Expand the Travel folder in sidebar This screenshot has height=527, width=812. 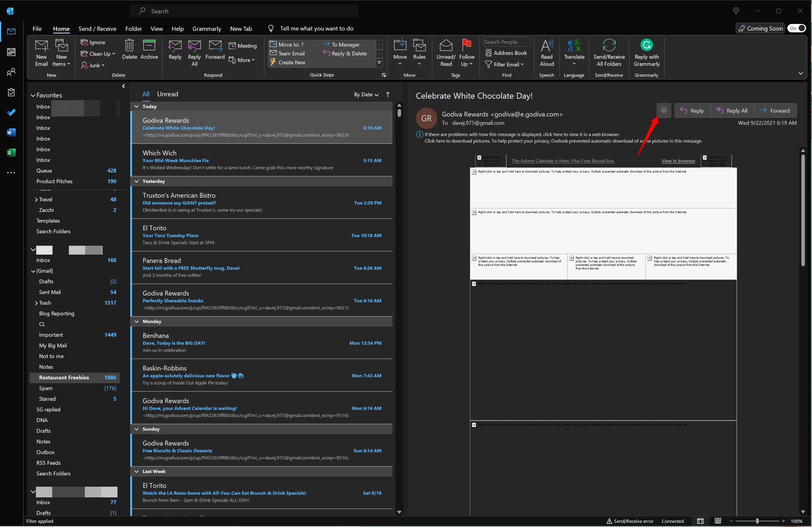point(37,199)
